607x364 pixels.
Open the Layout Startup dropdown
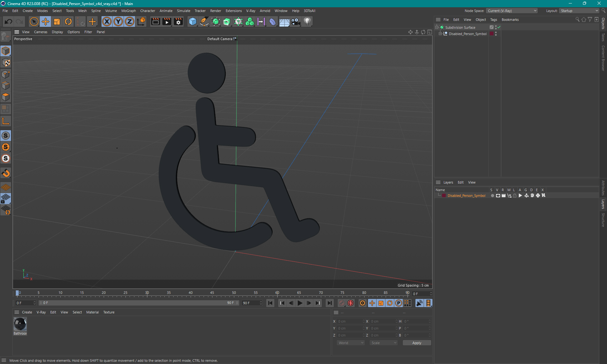click(579, 11)
